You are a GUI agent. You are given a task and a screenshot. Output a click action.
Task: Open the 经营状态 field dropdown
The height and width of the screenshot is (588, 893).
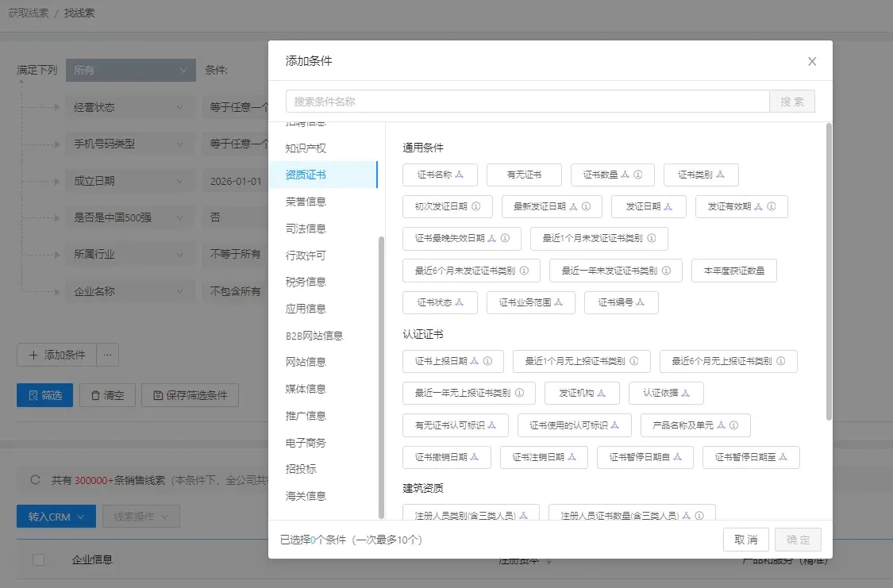129,107
